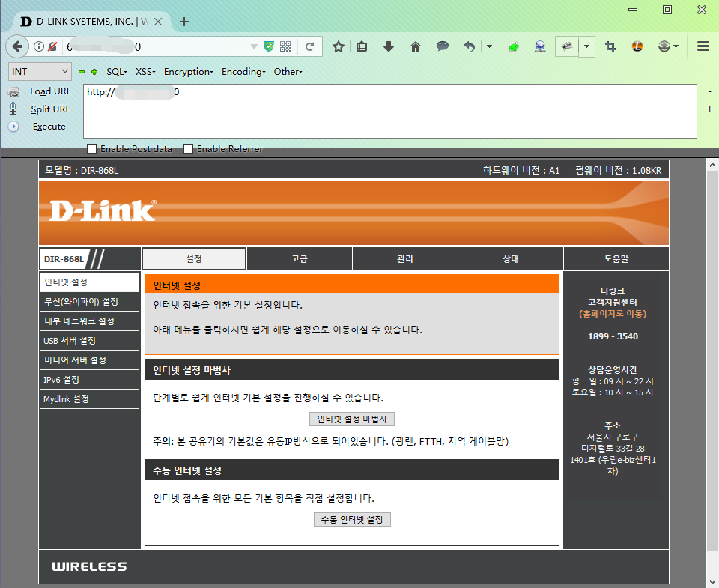Open site information icon in address bar
719x588 pixels.
coord(39,46)
